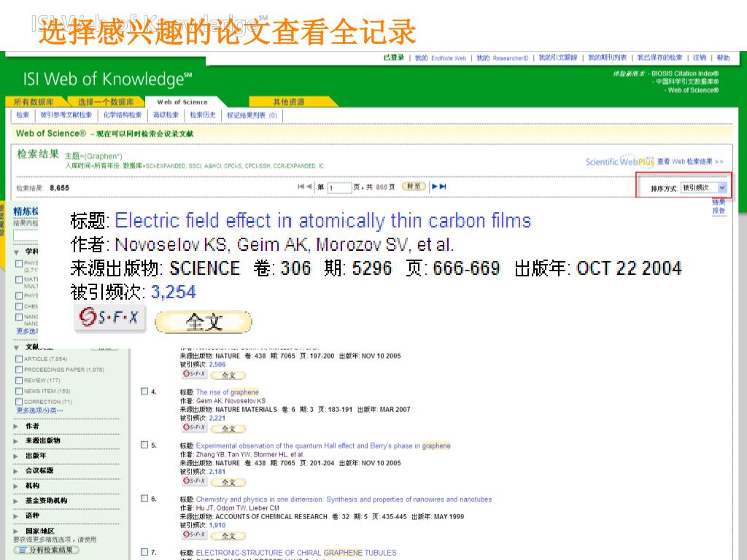Open 我的期刊列表 link

tap(608, 58)
